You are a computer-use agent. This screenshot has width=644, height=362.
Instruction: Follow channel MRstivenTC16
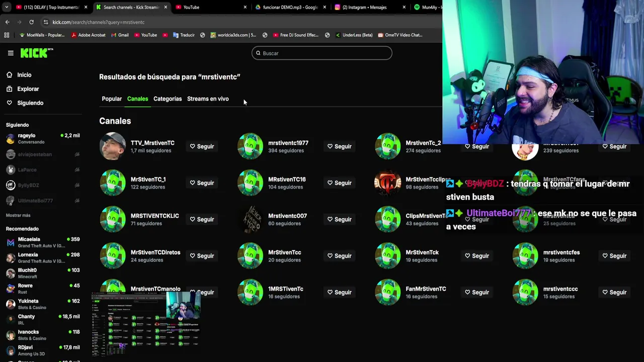tap(340, 183)
